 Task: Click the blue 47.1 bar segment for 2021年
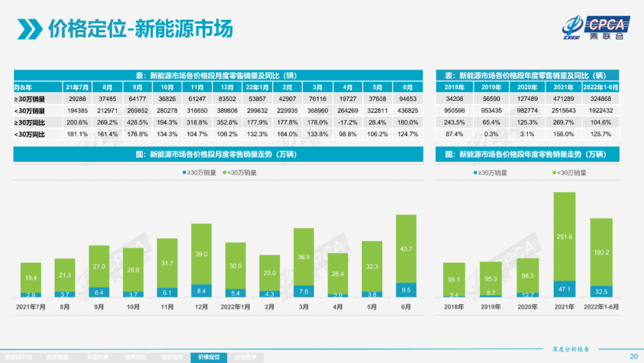point(565,289)
